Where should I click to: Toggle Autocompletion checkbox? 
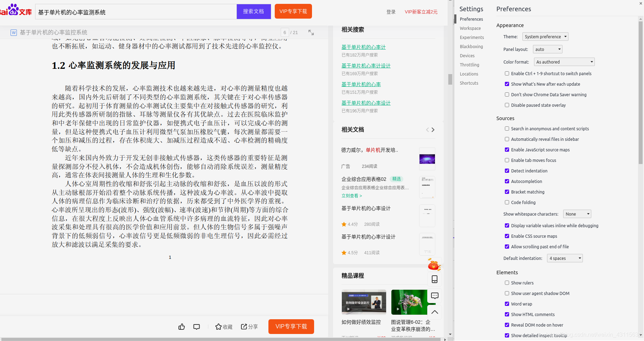tap(507, 181)
